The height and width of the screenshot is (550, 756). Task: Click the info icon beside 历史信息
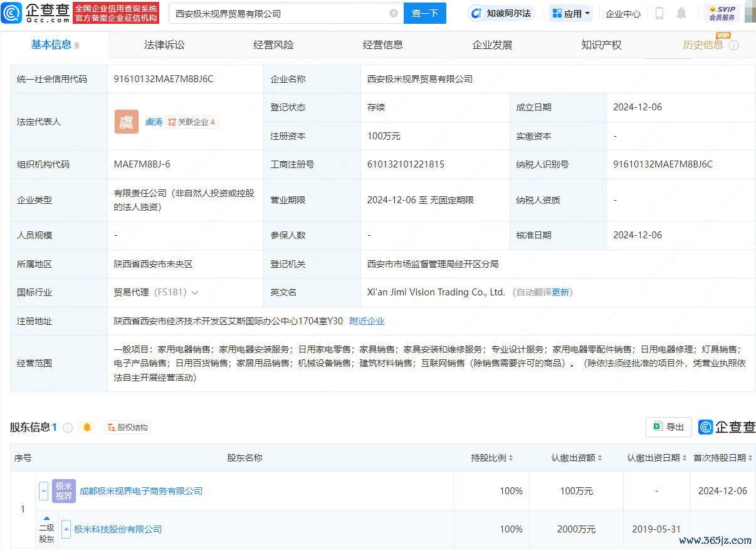coord(733,45)
